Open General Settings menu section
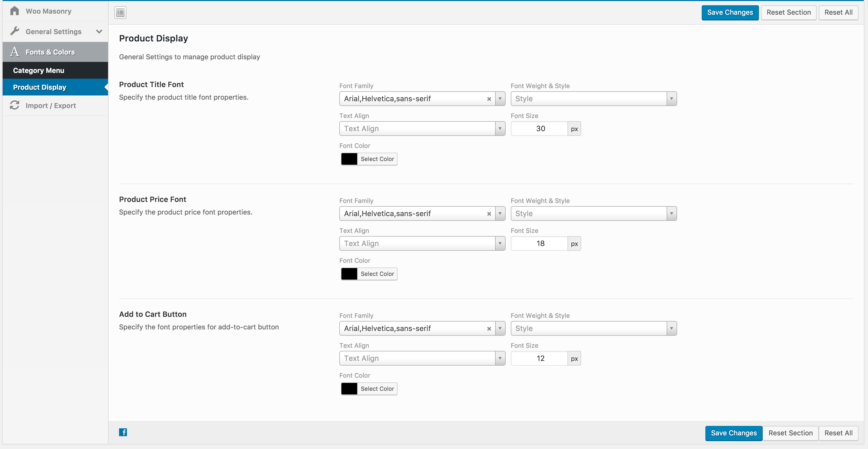868x449 pixels. tap(55, 31)
